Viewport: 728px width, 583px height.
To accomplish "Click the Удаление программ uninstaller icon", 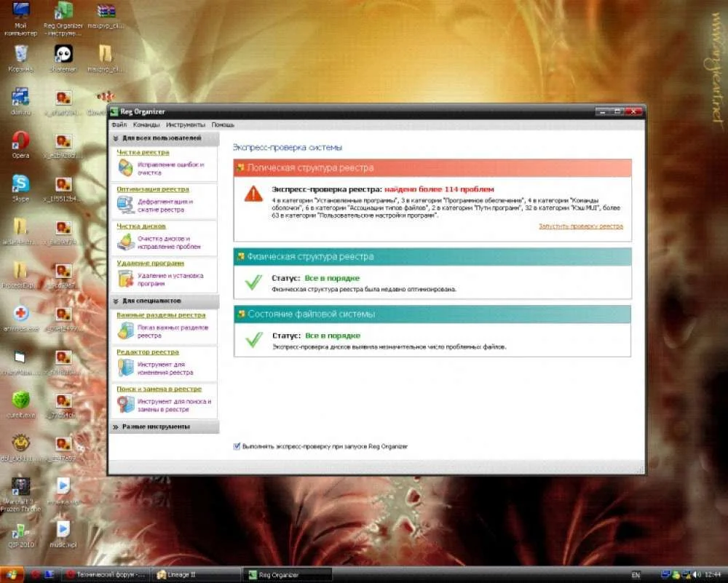I will 126,279.
